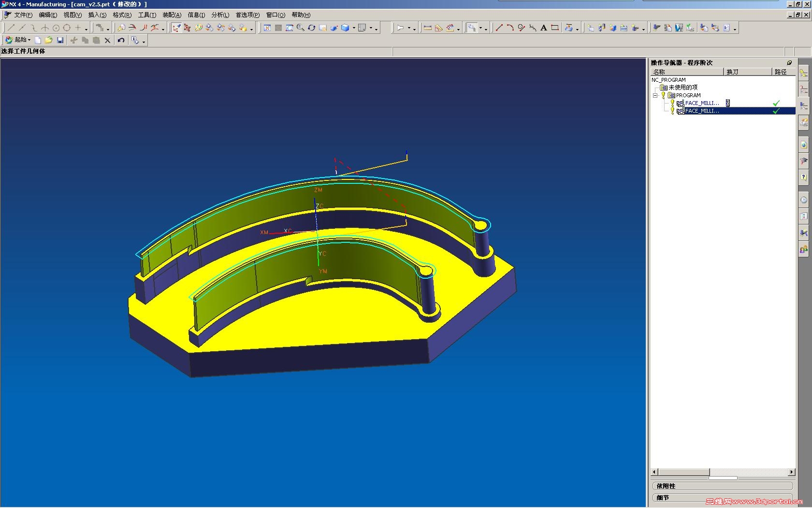This screenshot has height=508, width=812.
Task: Click the Text annotation 'A' tool
Action: tap(544, 28)
